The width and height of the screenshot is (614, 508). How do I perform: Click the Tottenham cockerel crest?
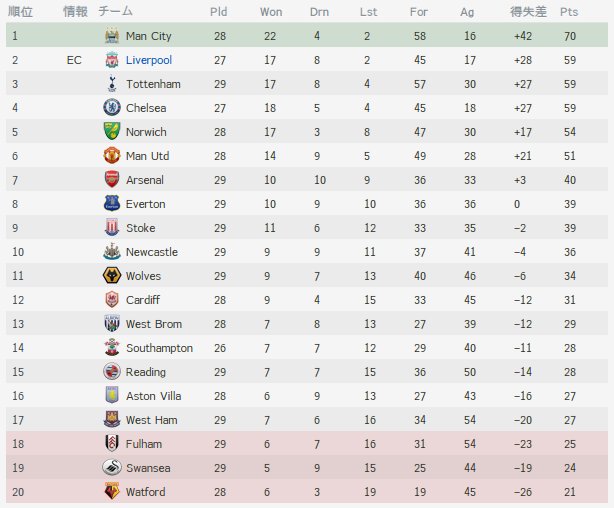(x=112, y=84)
